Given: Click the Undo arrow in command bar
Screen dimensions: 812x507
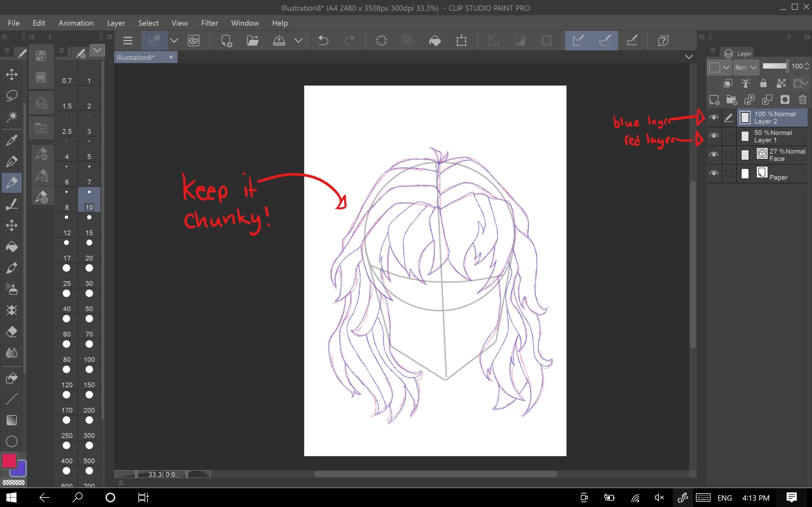Looking at the screenshot, I should (x=323, y=41).
